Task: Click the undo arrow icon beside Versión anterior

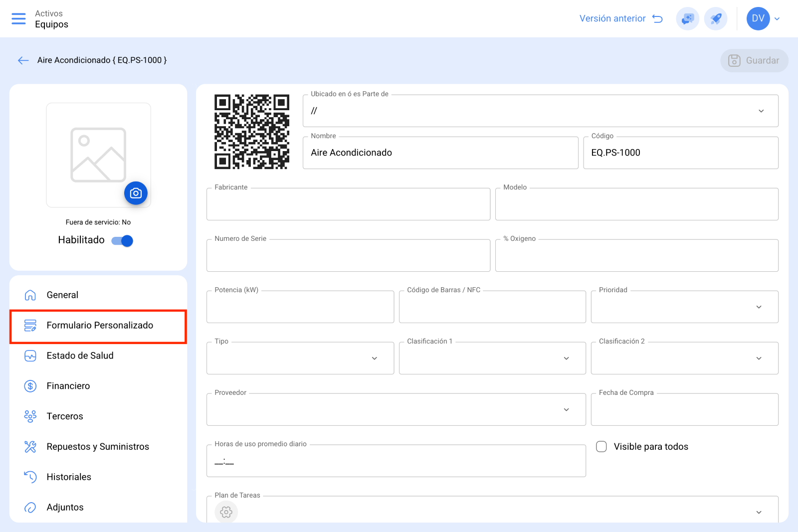Action: [x=657, y=18]
